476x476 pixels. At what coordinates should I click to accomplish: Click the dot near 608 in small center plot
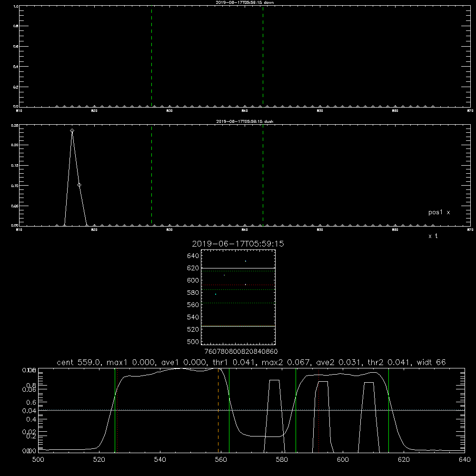point(224,275)
